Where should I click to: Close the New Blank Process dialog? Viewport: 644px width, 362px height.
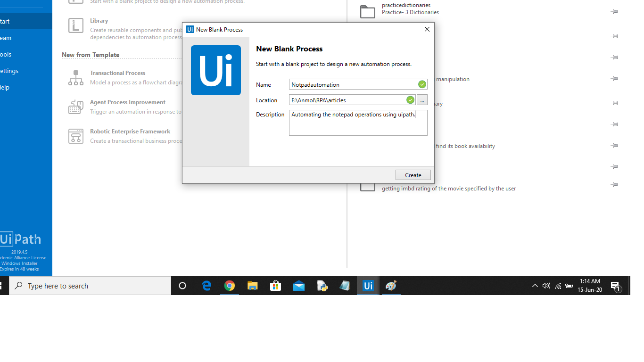[x=427, y=29]
